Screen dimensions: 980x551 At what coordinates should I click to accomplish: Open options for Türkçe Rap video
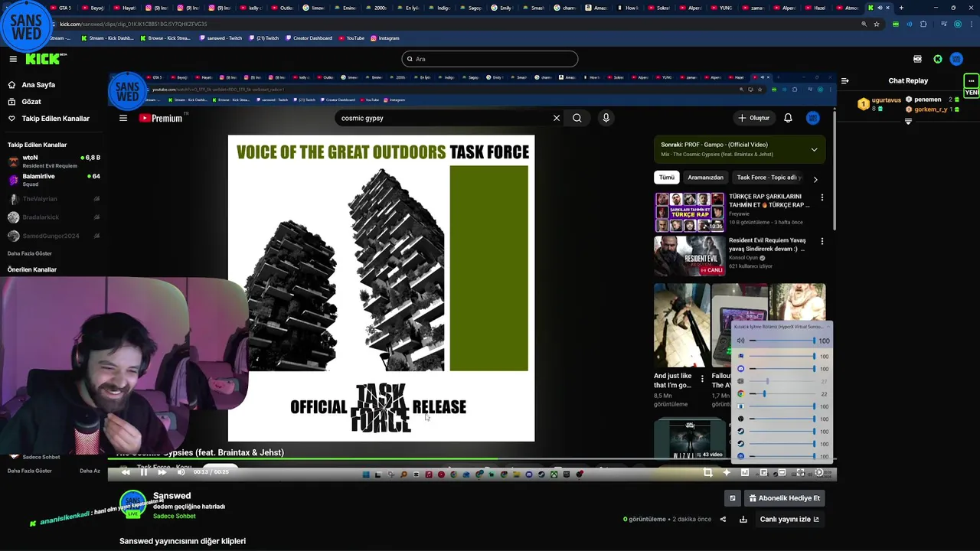click(822, 197)
